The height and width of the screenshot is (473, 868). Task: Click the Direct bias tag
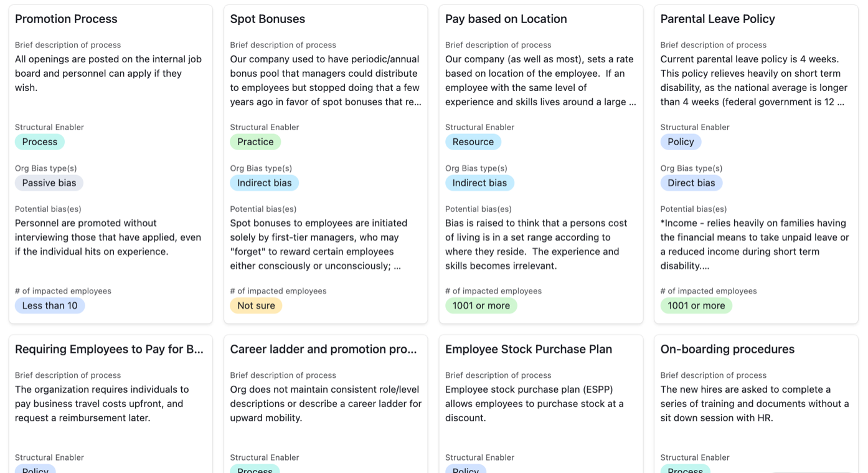[691, 183]
